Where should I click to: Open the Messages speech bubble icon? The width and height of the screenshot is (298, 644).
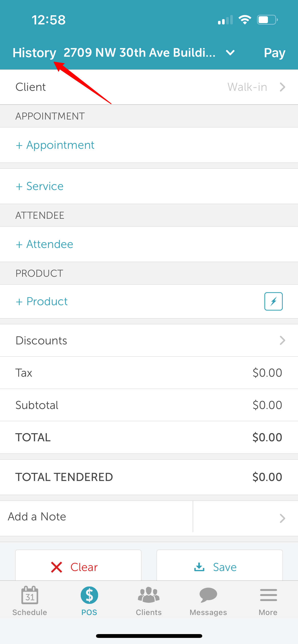(208, 595)
